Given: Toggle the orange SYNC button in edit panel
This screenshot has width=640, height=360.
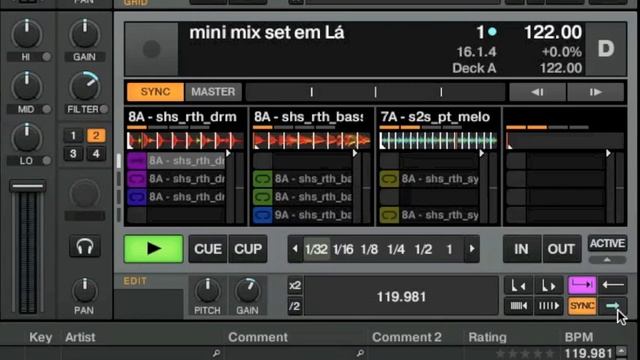Looking at the screenshot, I should tap(582, 306).
